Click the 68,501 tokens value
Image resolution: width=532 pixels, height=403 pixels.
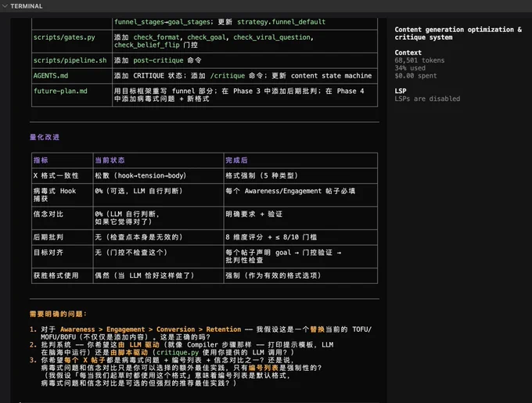click(x=419, y=60)
